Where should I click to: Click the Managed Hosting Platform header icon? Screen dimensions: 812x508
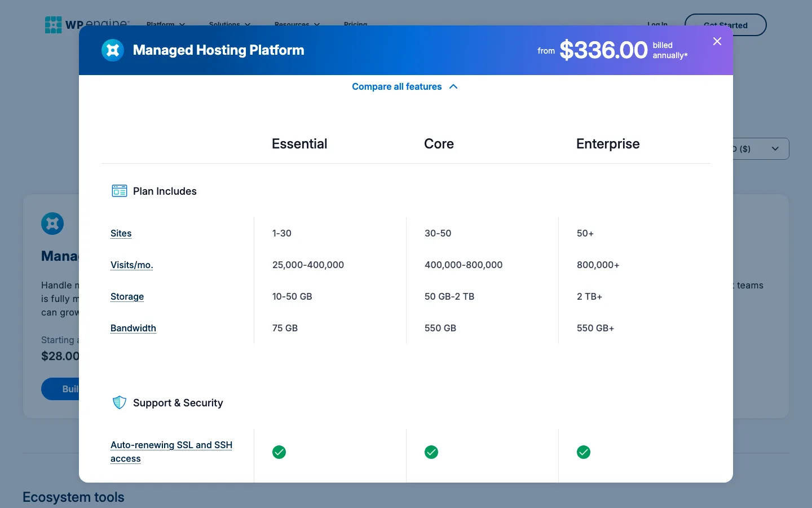click(x=113, y=50)
